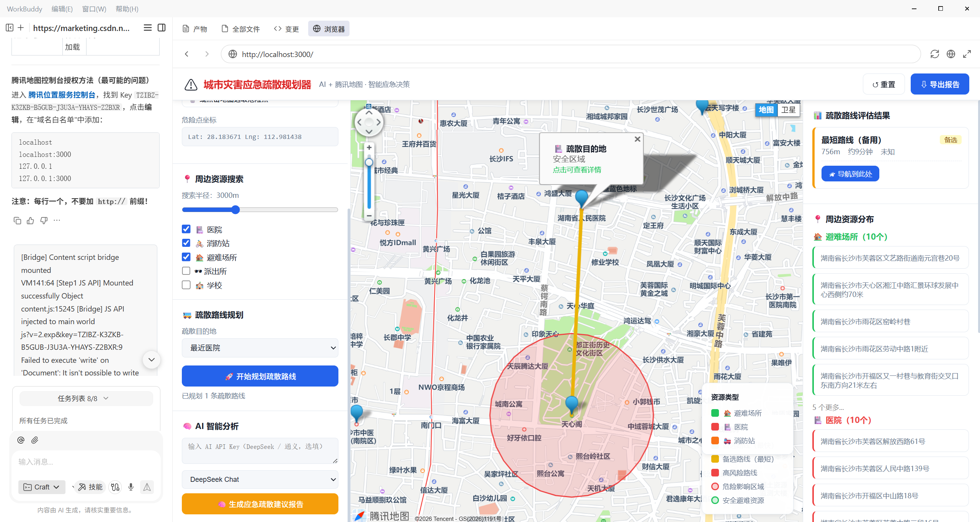This screenshot has width=980, height=522.
Task: Click 导航到此处 navigate button
Action: point(850,174)
